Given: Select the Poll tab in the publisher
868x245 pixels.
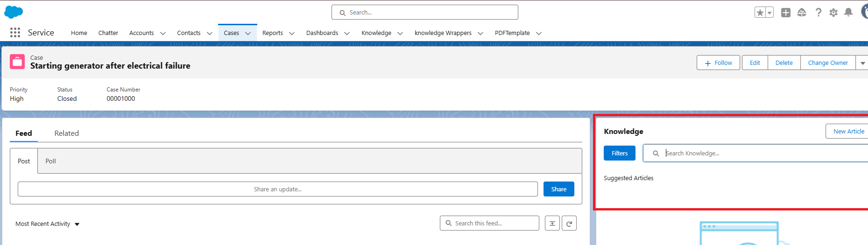Looking at the screenshot, I should [50, 161].
